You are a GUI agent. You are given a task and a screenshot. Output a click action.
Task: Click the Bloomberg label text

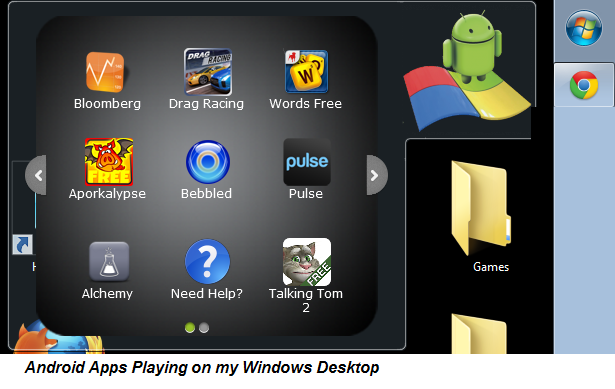point(107,104)
